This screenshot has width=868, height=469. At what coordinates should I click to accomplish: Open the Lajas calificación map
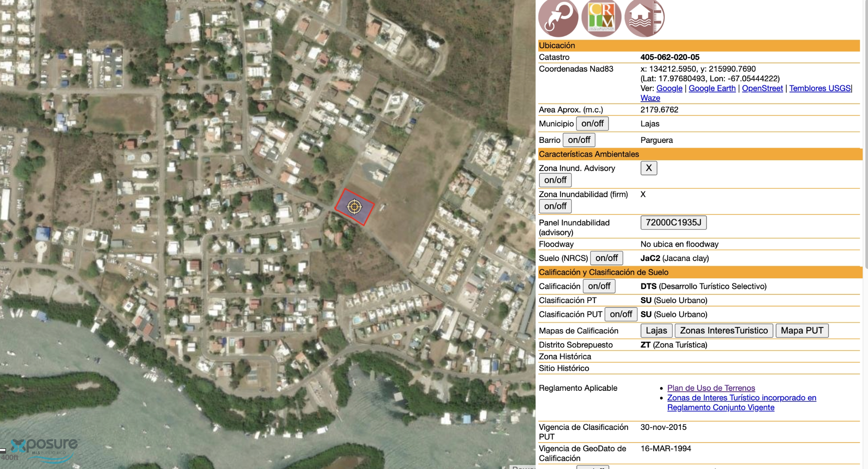656,331
